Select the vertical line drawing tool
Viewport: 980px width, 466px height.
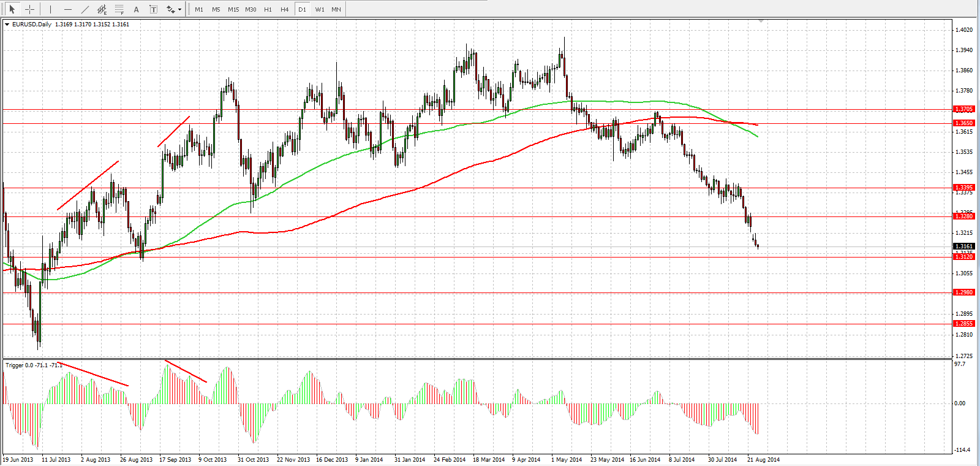pos(50,9)
